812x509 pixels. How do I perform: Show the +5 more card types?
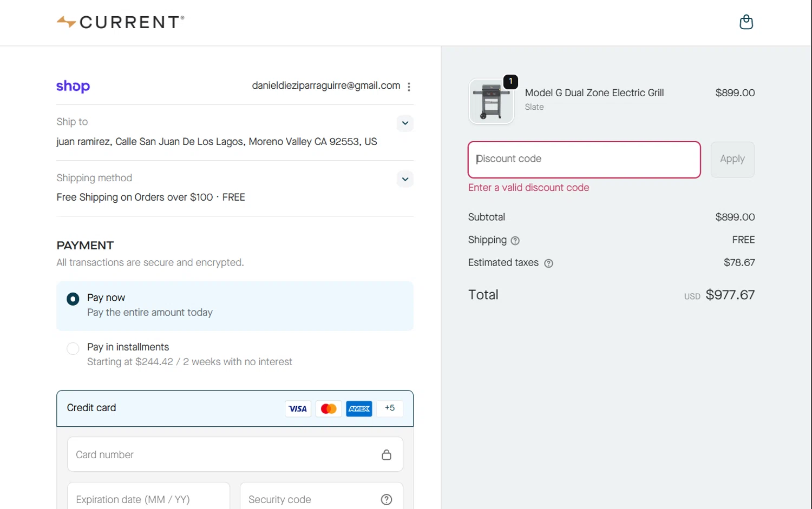[390, 408]
